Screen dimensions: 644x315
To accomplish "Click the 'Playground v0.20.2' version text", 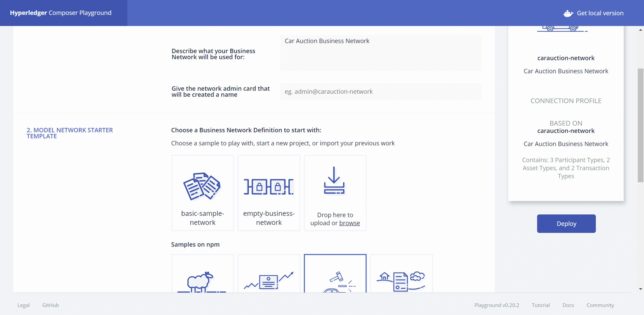I will (x=497, y=305).
